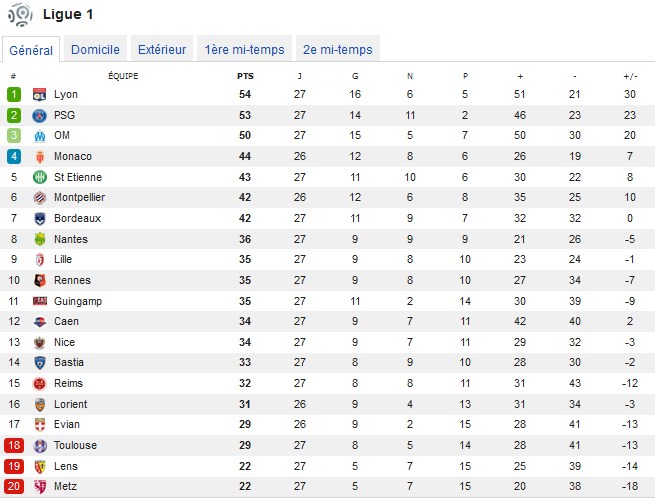Click the Ligue 1 logo icon
This screenshot has height=498, width=655.
[20, 14]
